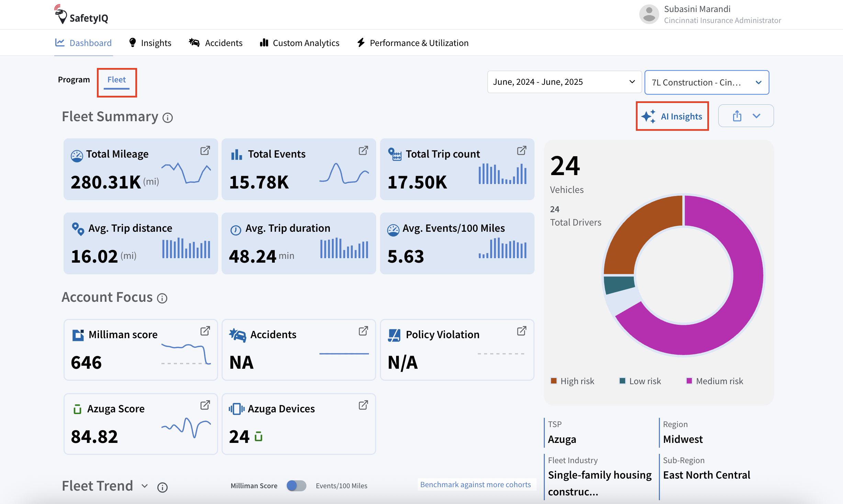The height and width of the screenshot is (504, 843).
Task: Click the Avg. Trip distance pin icon
Action: 78,229
